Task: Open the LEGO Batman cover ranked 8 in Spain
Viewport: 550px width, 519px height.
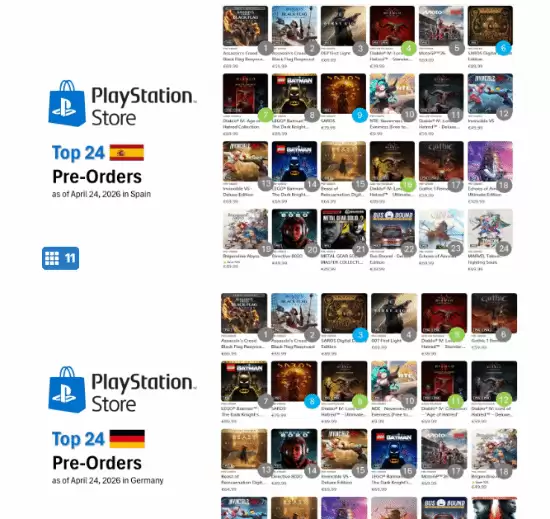Action: pos(294,94)
